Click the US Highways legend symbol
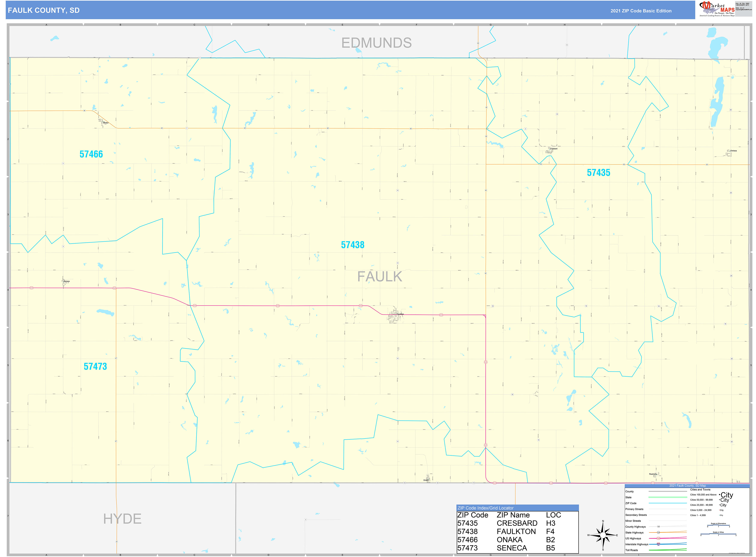Viewport: 756px width, 557px height. click(x=668, y=538)
